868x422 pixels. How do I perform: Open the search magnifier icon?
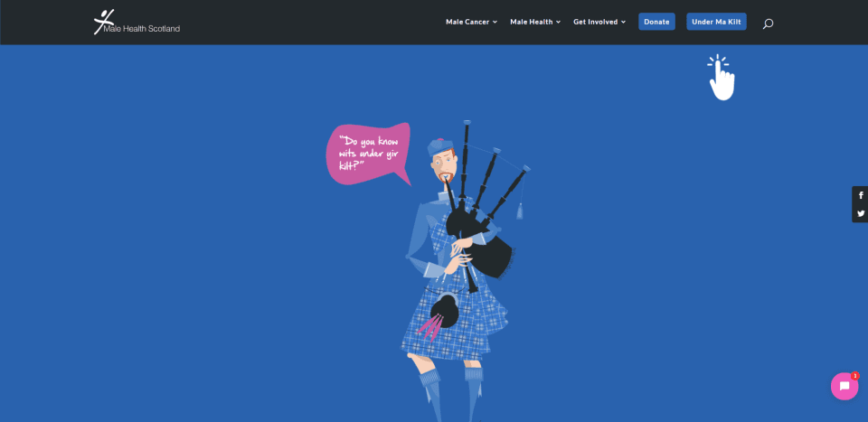[768, 23]
